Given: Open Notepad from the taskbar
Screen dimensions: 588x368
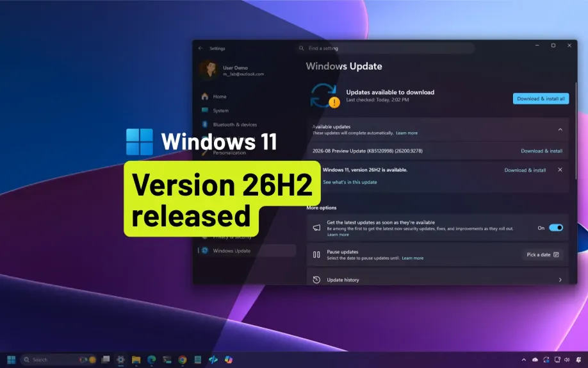Looking at the screenshot, I should tap(198, 360).
